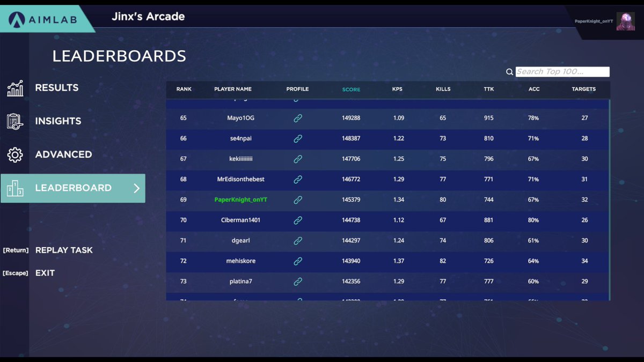Click score value 142356
This screenshot has height=362, width=644.
pyautogui.click(x=351, y=282)
